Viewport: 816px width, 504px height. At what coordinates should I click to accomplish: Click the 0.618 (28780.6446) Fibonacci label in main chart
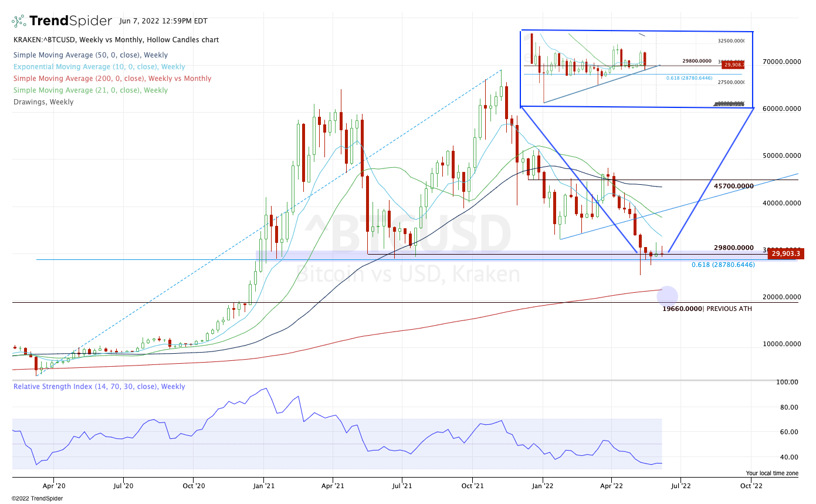(x=723, y=265)
